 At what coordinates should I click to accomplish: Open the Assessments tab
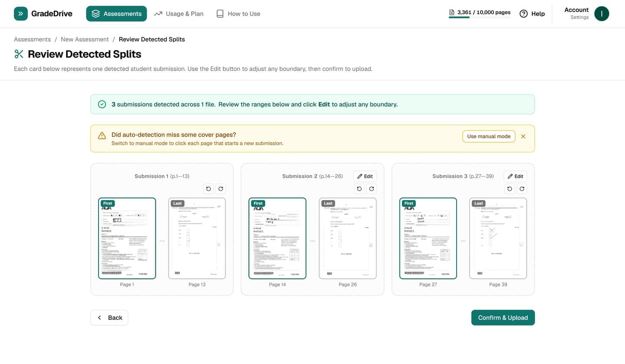116,14
